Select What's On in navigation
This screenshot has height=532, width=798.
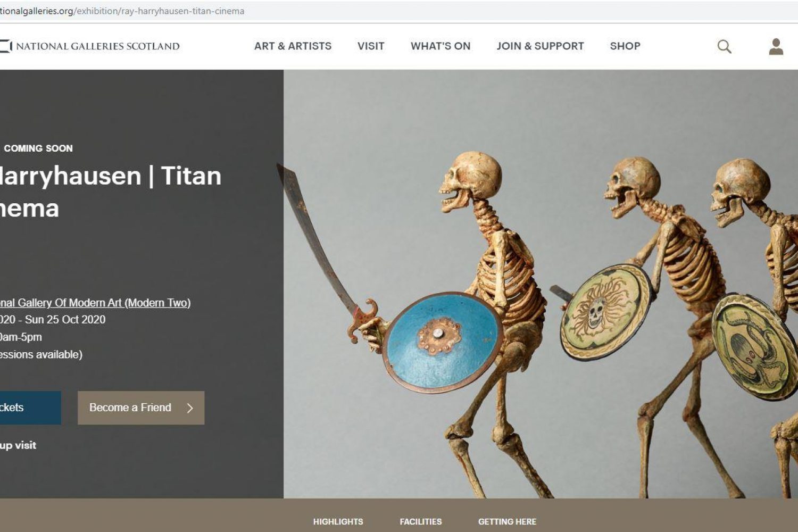440,46
